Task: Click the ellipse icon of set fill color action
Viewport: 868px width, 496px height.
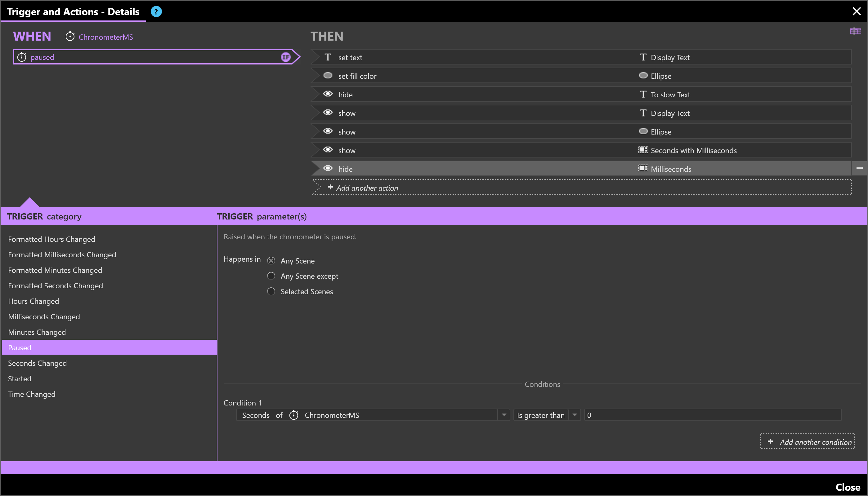Action: click(328, 75)
